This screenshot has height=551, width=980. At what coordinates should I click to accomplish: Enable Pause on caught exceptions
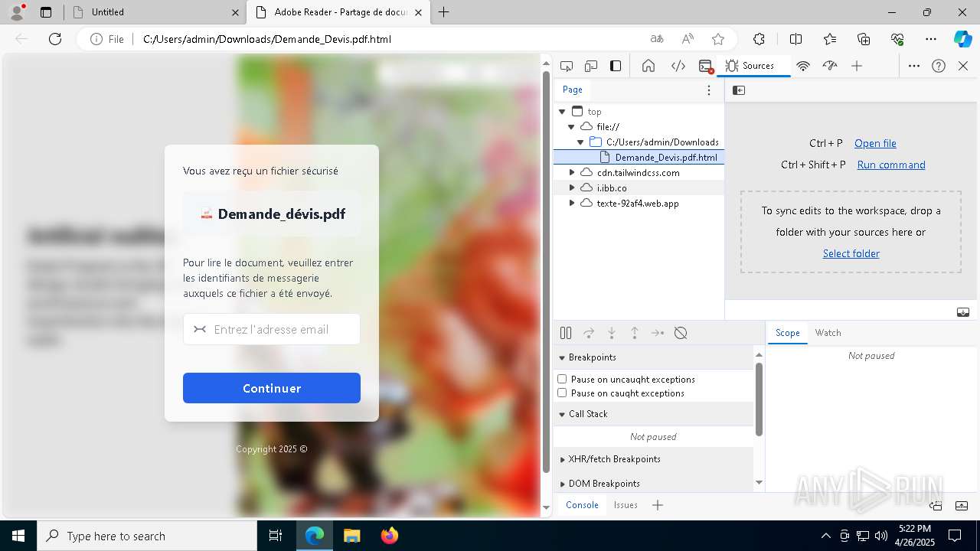562,393
